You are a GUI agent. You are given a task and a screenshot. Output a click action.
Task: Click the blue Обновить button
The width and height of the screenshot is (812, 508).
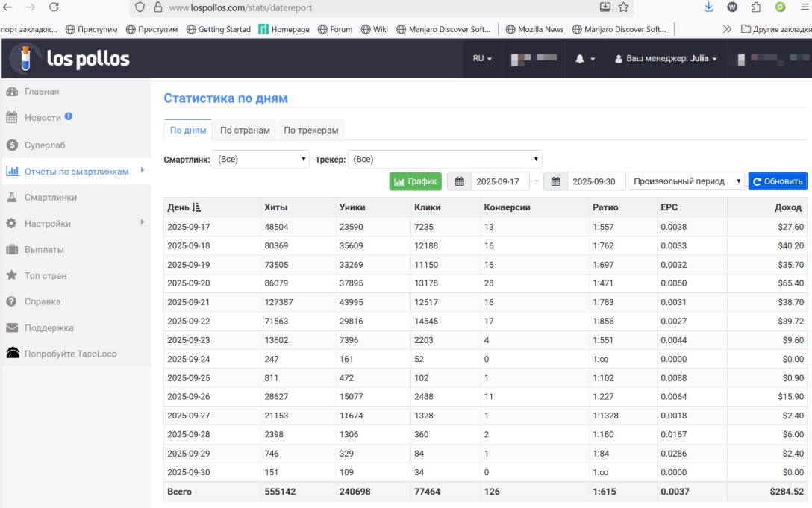pyautogui.click(x=778, y=181)
